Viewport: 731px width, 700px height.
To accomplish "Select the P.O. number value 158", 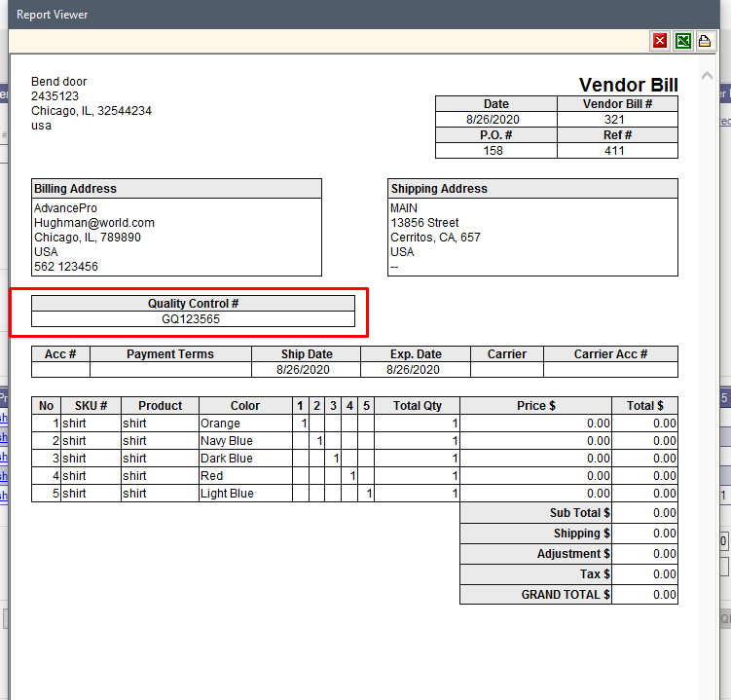I will [495, 151].
